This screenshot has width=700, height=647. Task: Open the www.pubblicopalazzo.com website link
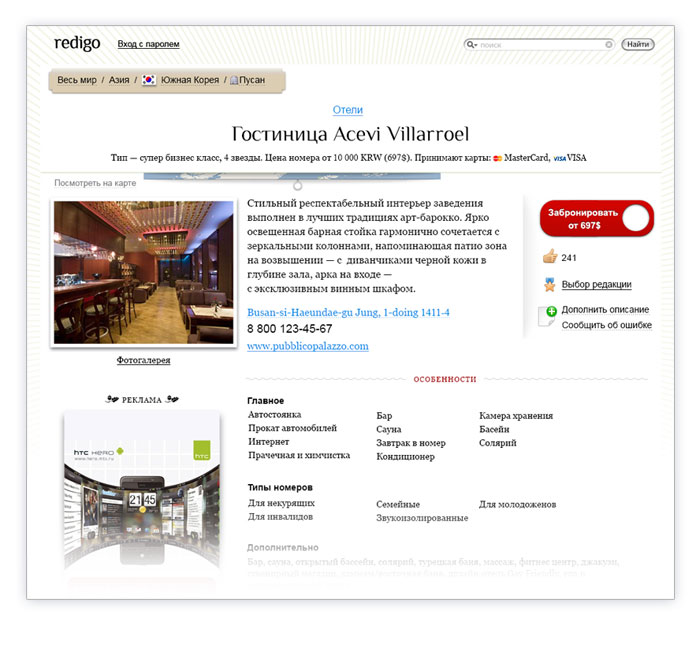click(308, 346)
